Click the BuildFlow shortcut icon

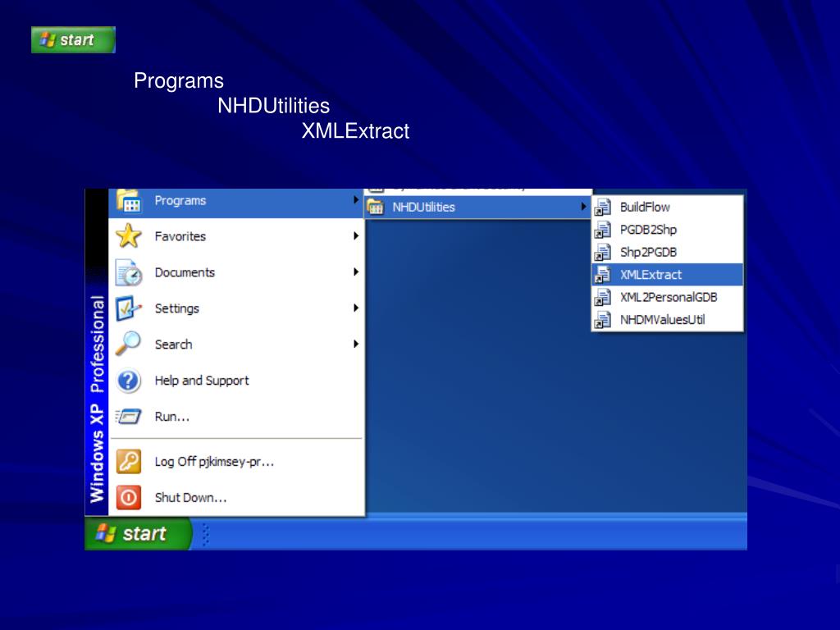pos(603,208)
